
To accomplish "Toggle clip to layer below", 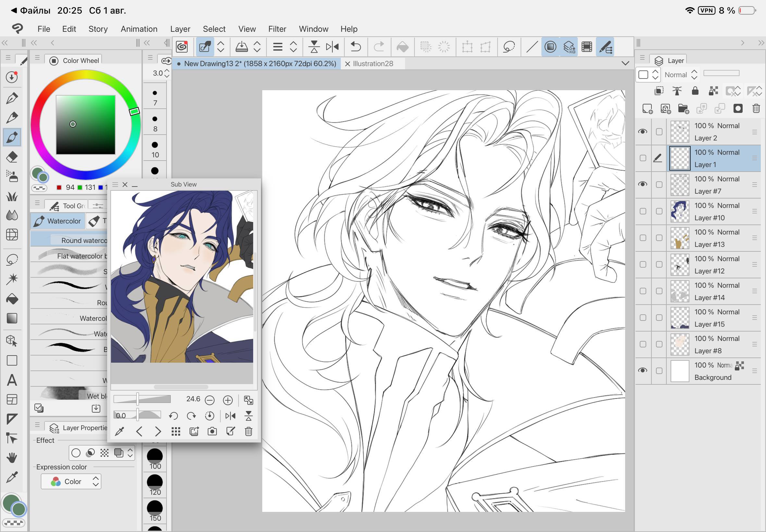I will point(659,91).
